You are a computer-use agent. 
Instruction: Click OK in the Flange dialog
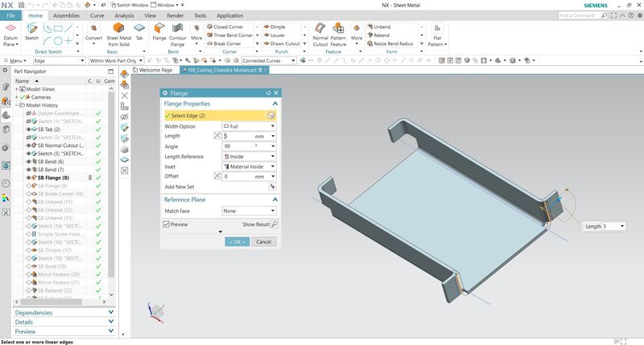(237, 242)
